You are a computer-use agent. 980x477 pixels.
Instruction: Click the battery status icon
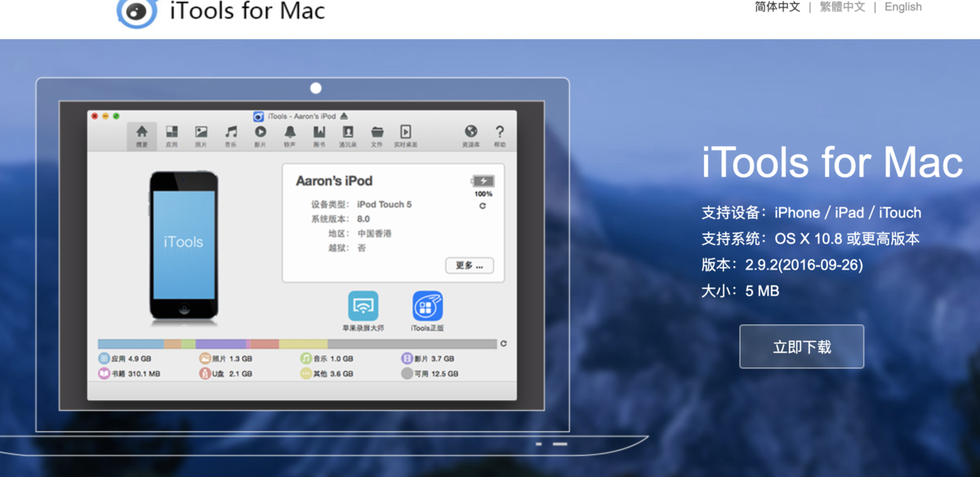pyautogui.click(x=483, y=181)
